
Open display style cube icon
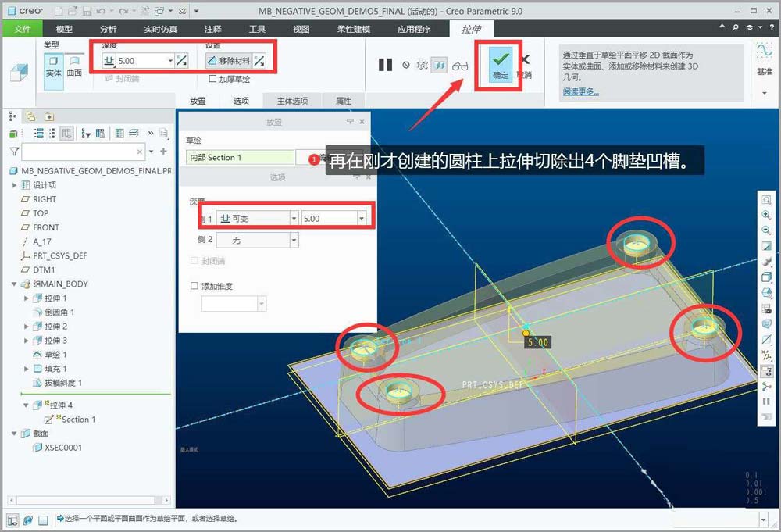pyautogui.click(x=767, y=277)
